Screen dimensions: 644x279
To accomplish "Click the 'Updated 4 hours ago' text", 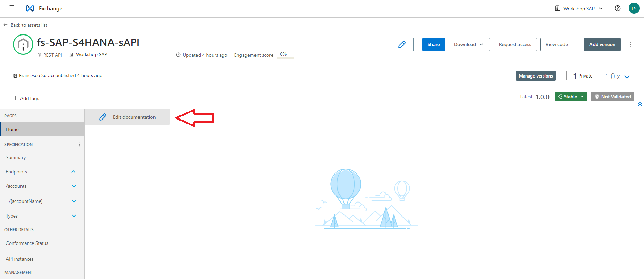I will [205, 55].
